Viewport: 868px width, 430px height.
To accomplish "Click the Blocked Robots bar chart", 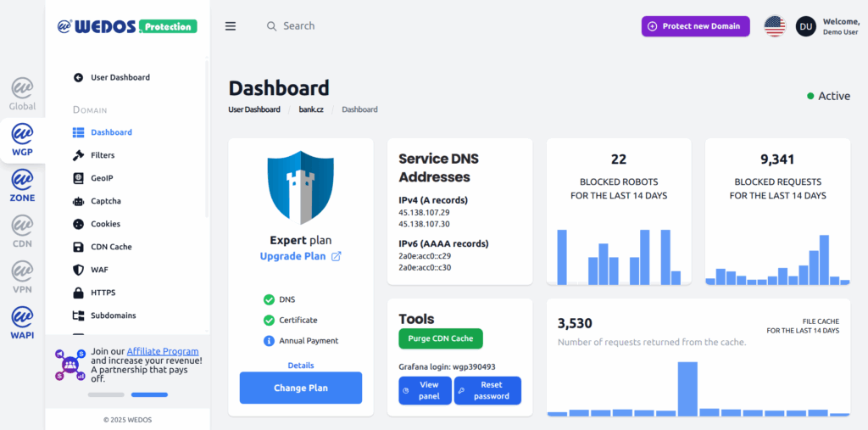I will 619,257.
